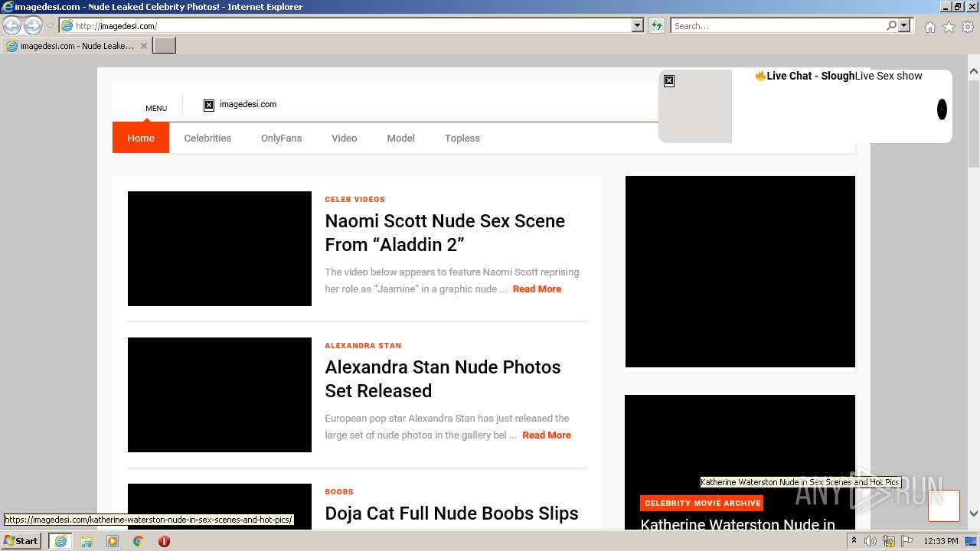Click inside the browser Search box
The height and width of the screenshot is (551, 980).
(778, 26)
